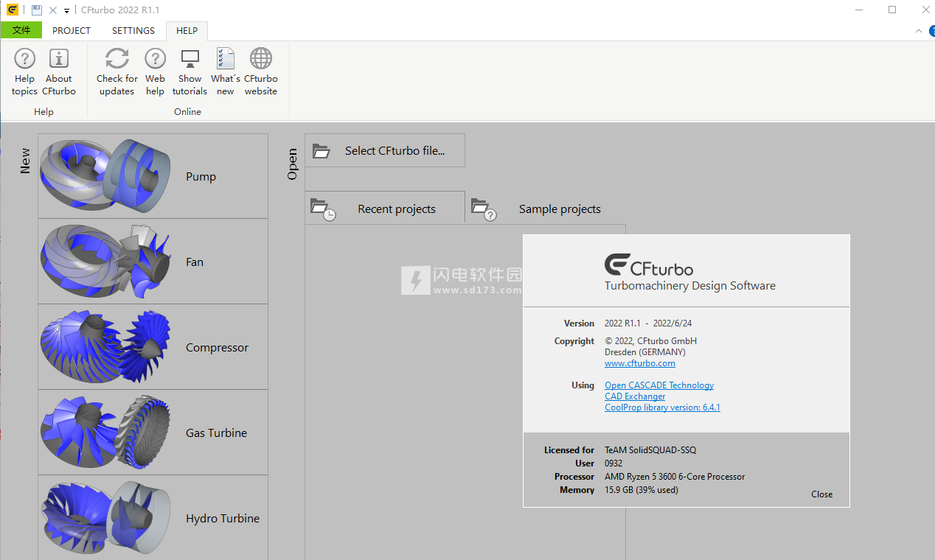This screenshot has width=935, height=560.
Task: Open Help topics from the ribbon
Action: pyautogui.click(x=24, y=72)
